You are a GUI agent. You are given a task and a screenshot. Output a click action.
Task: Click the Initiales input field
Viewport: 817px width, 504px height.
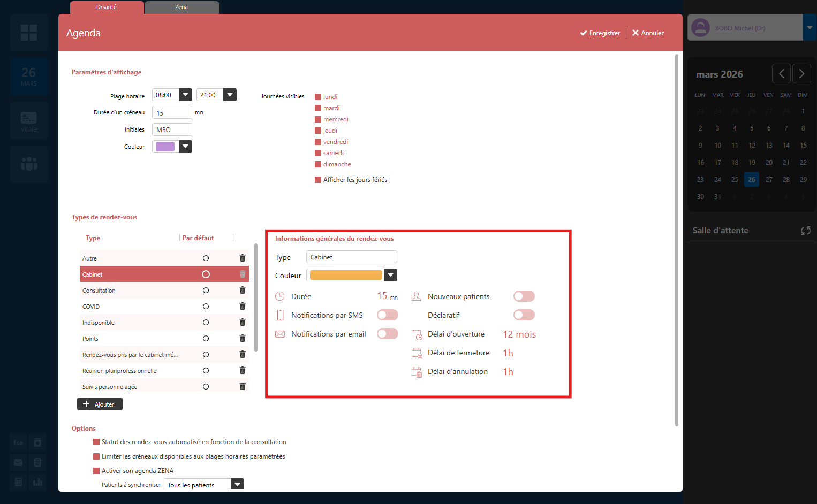172,129
